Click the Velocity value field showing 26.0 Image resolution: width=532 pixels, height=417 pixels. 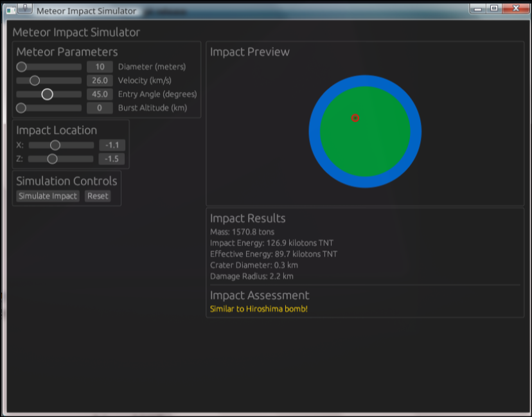[x=100, y=80]
